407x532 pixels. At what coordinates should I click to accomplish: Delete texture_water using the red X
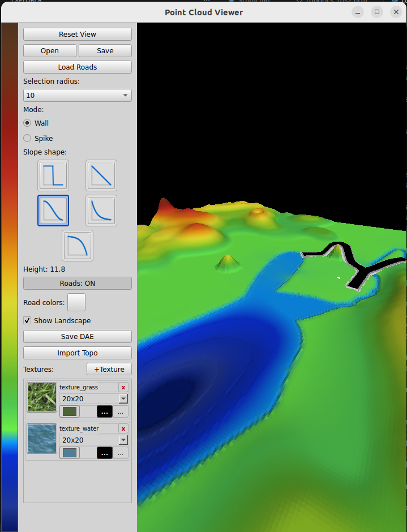(x=123, y=429)
